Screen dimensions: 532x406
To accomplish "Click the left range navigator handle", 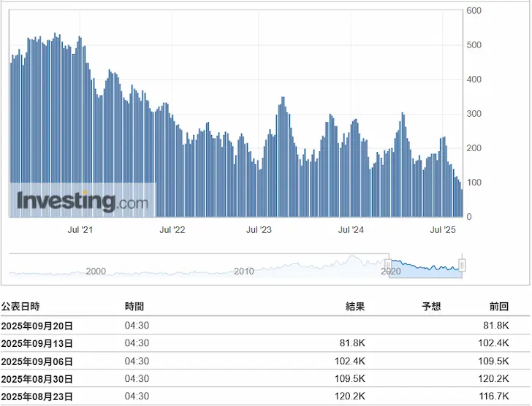I will (x=388, y=265).
